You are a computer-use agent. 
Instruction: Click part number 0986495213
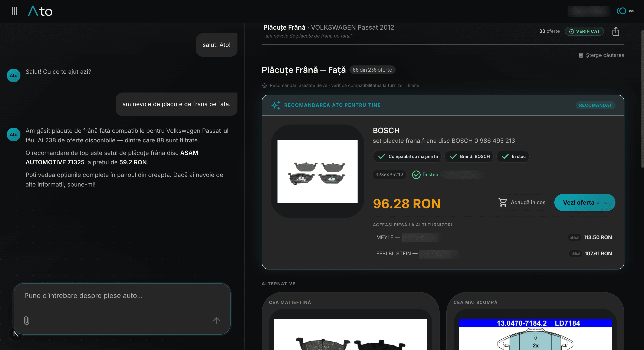[389, 175]
